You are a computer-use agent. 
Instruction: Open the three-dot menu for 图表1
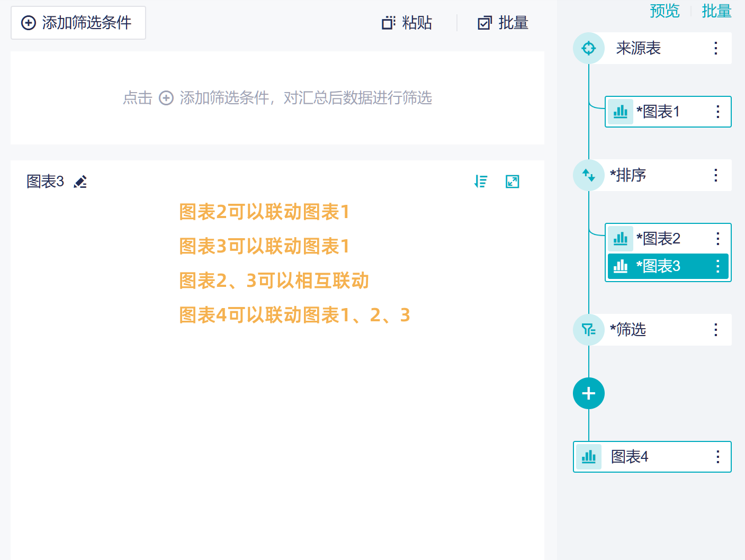(x=718, y=112)
